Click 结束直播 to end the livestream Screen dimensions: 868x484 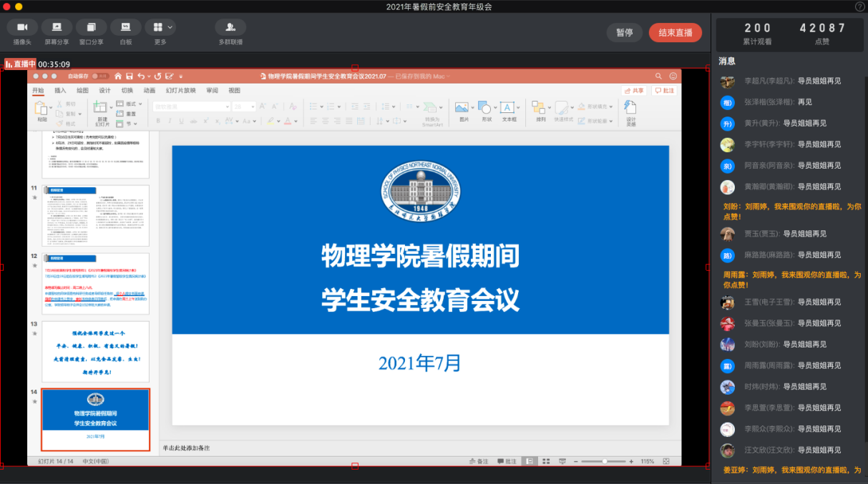click(675, 33)
